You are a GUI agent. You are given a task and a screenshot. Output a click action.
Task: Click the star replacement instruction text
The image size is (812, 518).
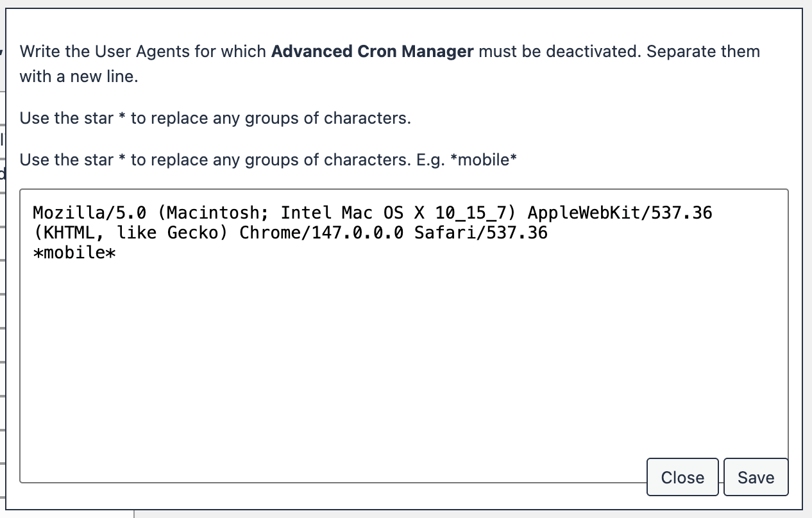click(x=215, y=118)
